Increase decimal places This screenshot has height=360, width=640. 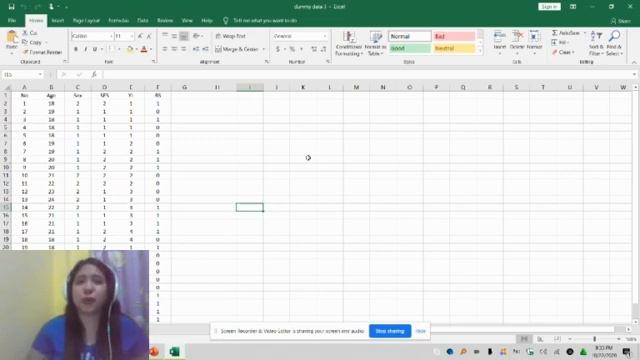[x=314, y=49]
